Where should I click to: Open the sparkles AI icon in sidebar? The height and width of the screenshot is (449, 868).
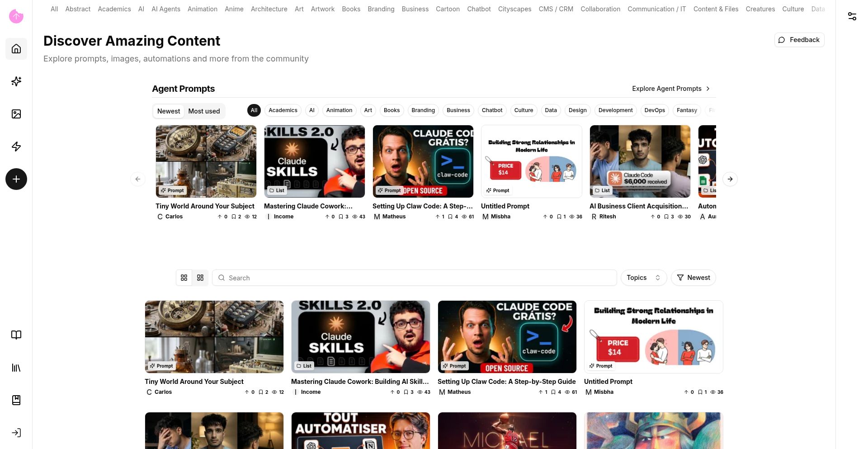click(16, 81)
